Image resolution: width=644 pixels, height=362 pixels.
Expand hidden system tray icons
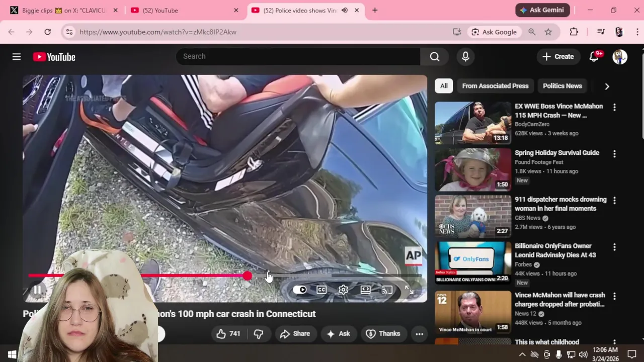pos(522,354)
